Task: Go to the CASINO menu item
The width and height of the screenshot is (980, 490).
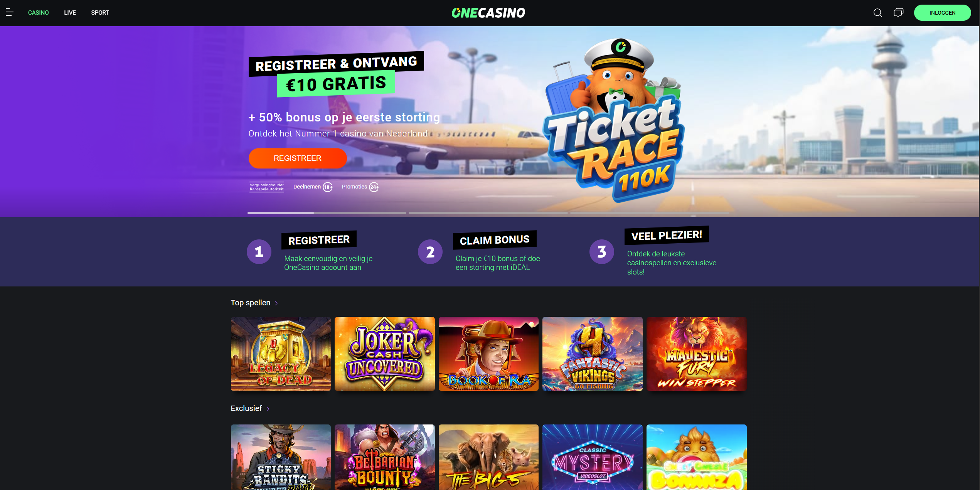Action: (38, 13)
